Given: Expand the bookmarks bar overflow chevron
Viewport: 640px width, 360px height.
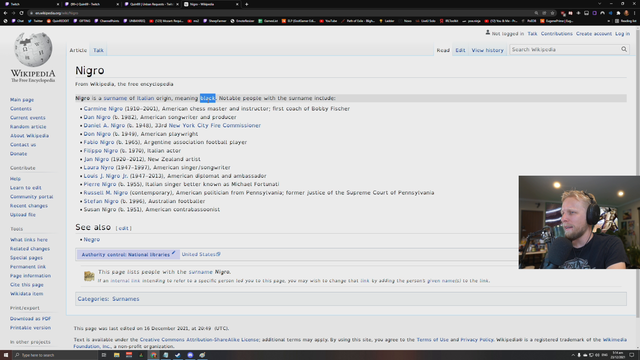Looking at the screenshot, I should tap(609, 21).
